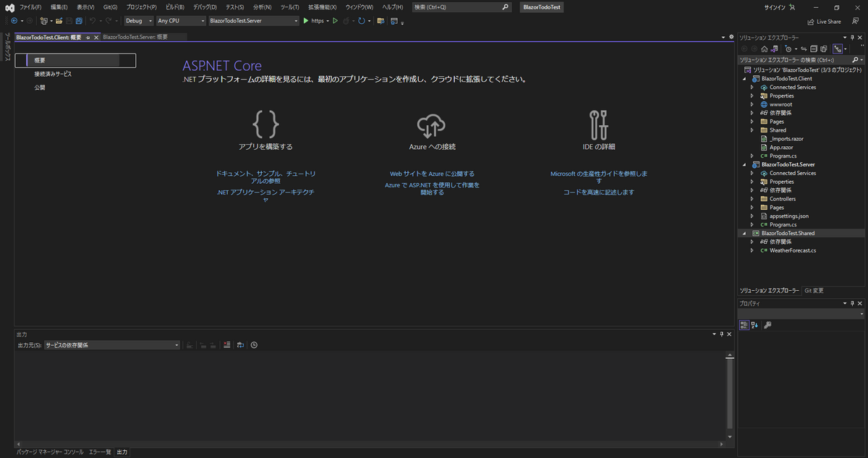The width and height of the screenshot is (868, 458).
Task: Collapse the BlazorTodoTest.Client project node
Action: click(x=746, y=78)
